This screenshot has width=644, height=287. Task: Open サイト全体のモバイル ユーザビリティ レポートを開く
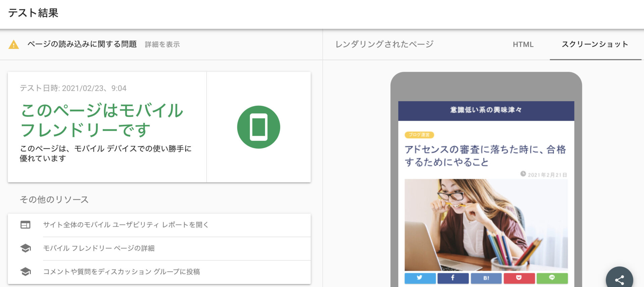coord(126,225)
